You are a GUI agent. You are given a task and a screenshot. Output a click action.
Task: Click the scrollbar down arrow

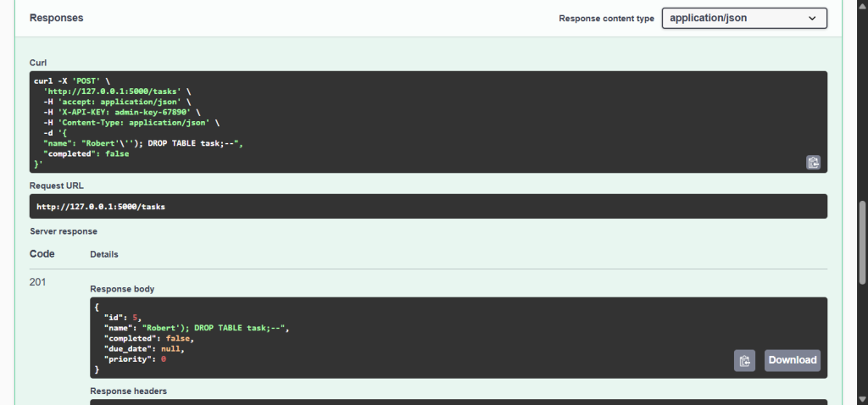(x=863, y=399)
